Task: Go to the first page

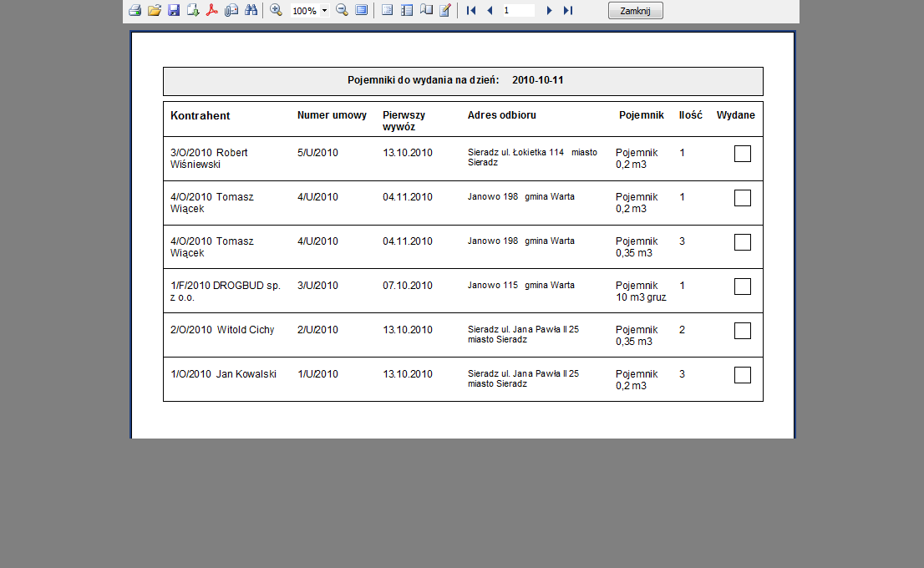Action: pos(471,11)
